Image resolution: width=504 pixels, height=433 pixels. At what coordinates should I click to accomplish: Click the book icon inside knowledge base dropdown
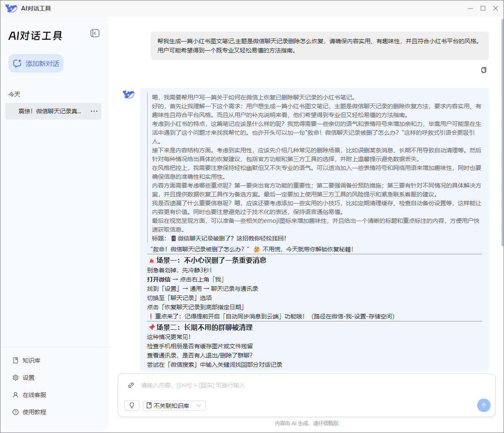[149, 406]
